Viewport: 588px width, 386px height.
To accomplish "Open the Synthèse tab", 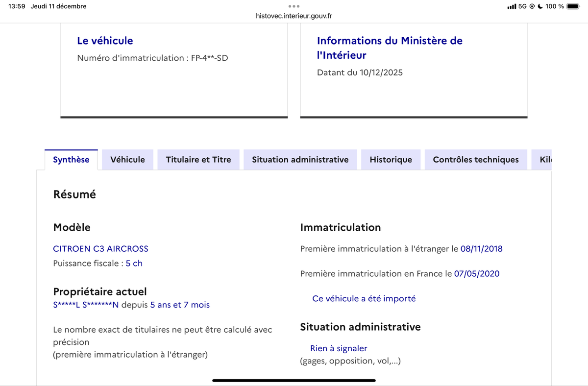I will point(71,160).
